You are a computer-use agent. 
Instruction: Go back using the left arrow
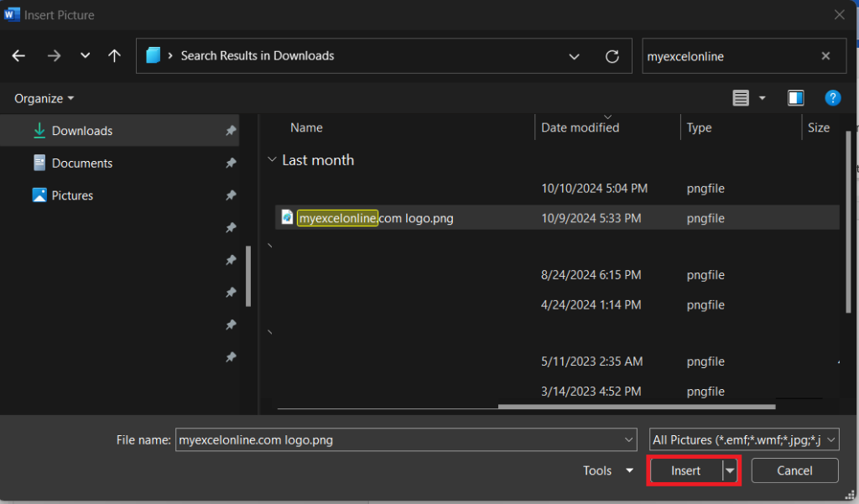point(18,56)
